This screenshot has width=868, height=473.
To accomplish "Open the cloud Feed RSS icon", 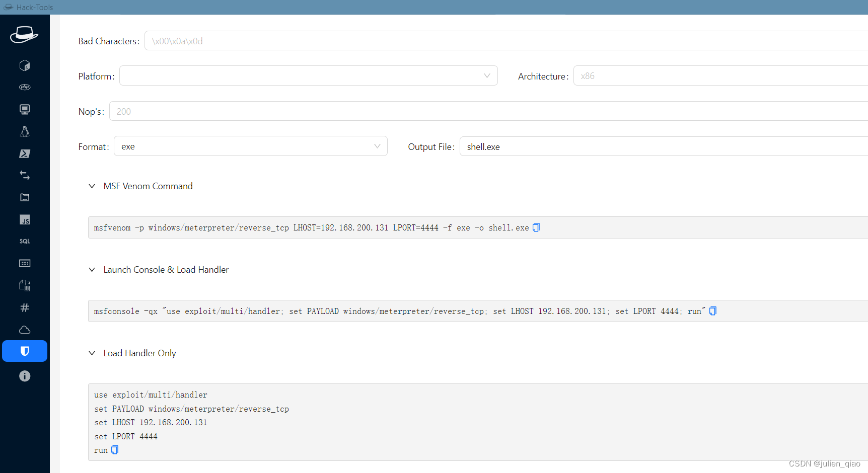I will click(x=25, y=330).
